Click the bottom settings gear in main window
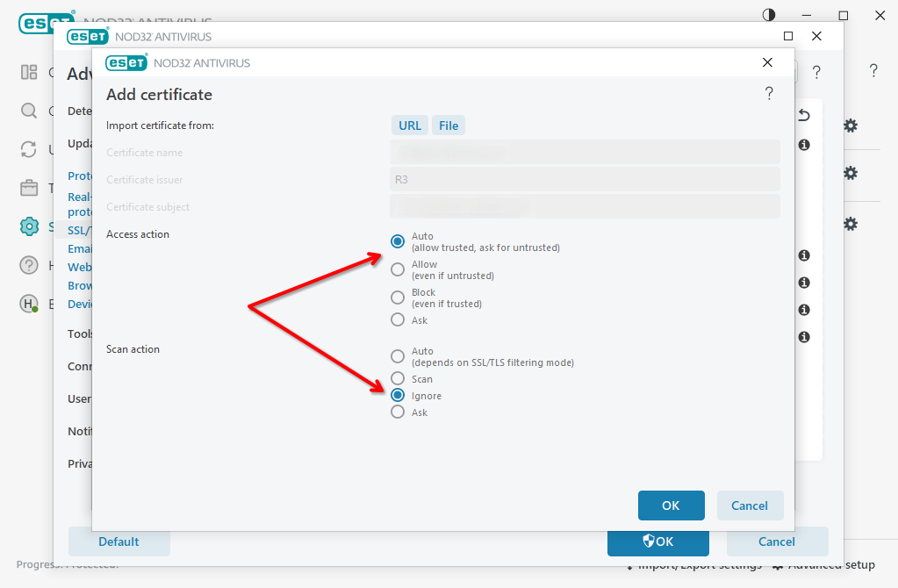898x588 pixels. pyautogui.click(x=851, y=224)
